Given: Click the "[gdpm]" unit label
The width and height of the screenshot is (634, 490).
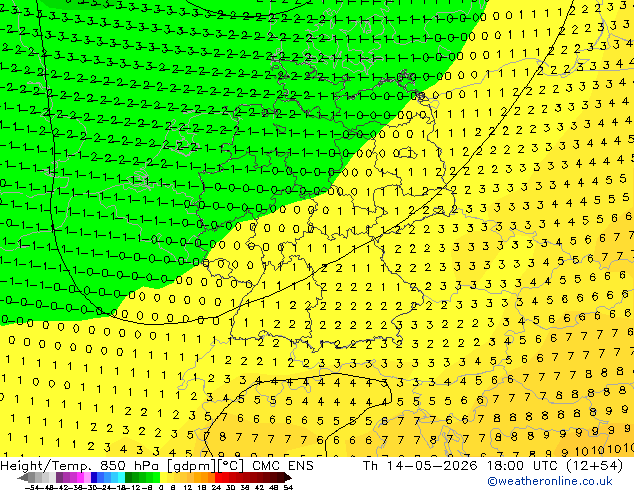Looking at the screenshot, I should (x=190, y=465).
